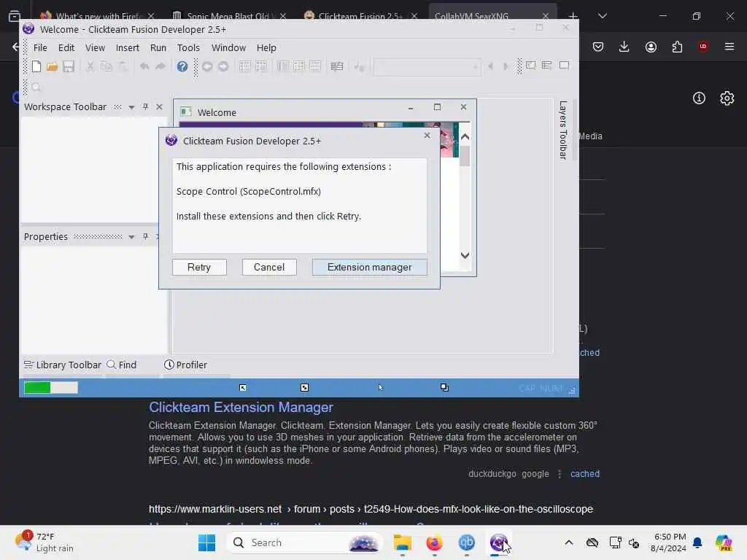Viewport: 747px width, 560px height.
Task: Open Clickteam Extension Manager search result
Action: (x=241, y=407)
